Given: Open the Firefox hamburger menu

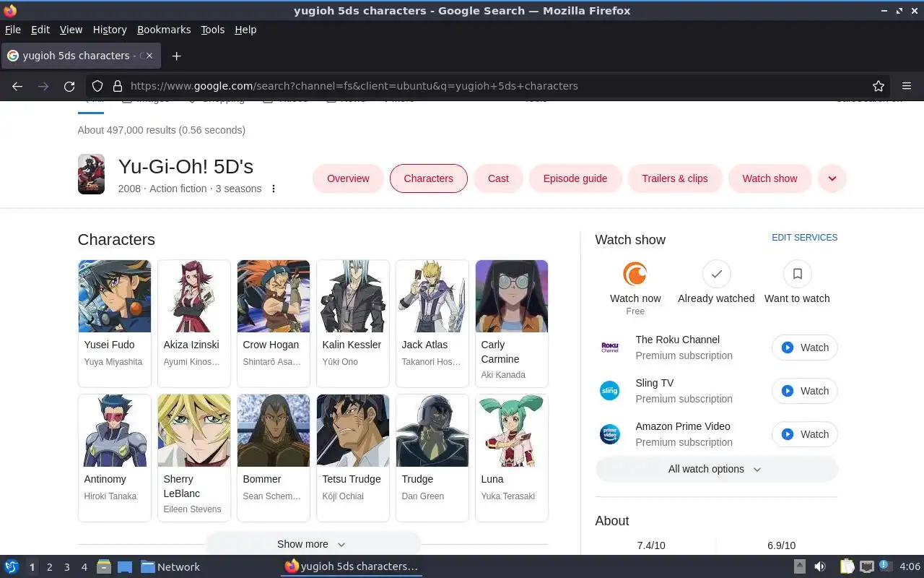Looking at the screenshot, I should pos(907,86).
